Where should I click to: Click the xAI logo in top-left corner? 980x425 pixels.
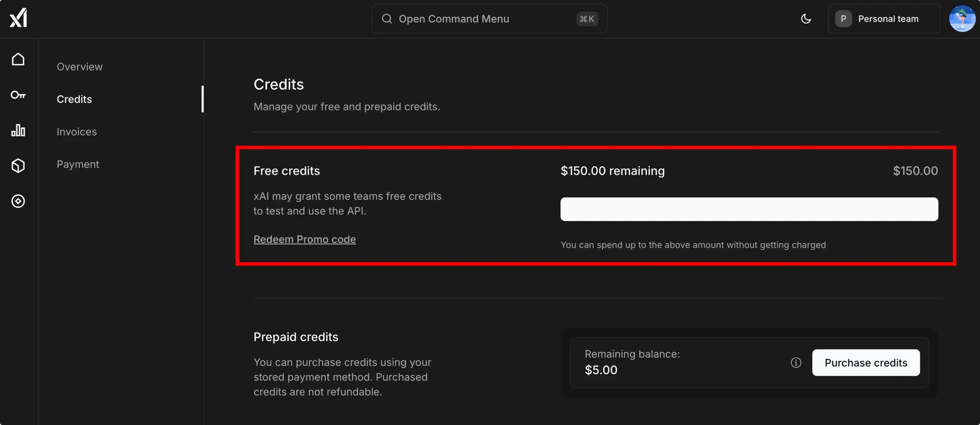point(18,18)
